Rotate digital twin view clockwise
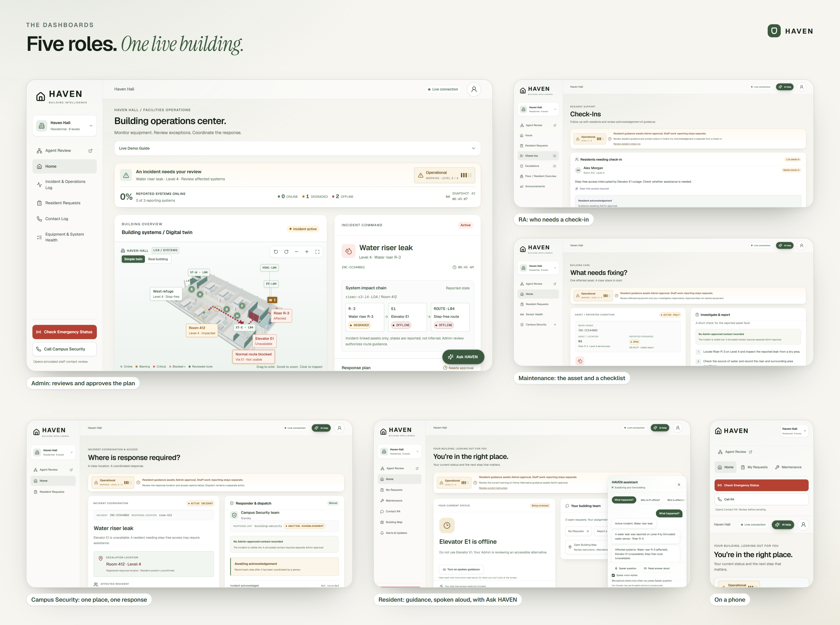 286,252
